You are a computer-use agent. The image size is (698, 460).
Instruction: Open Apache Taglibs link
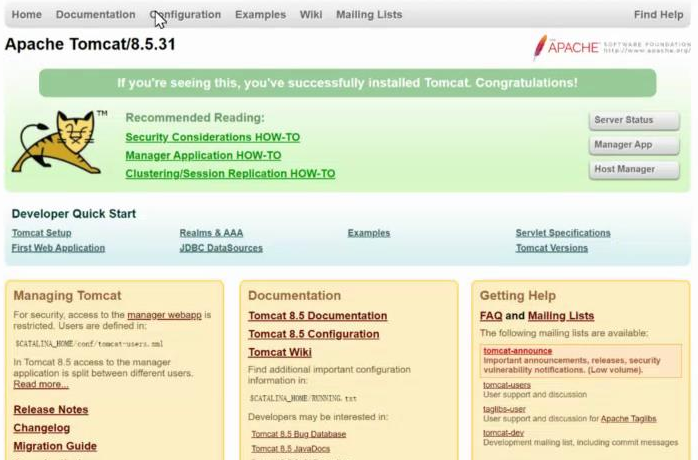point(629,419)
